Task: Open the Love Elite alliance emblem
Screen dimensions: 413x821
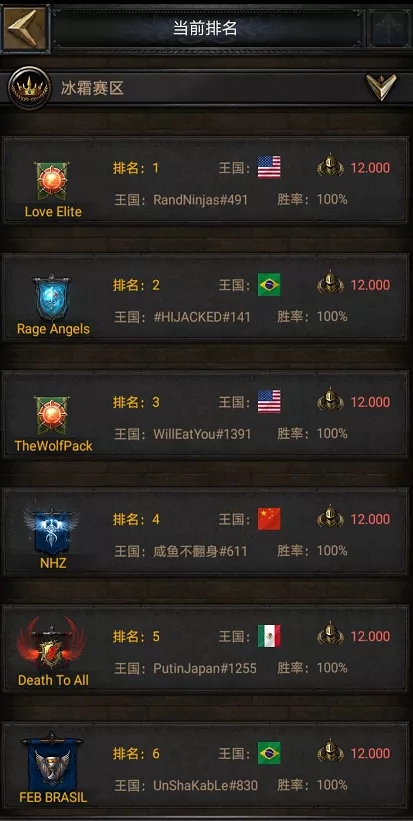Action: (x=53, y=181)
